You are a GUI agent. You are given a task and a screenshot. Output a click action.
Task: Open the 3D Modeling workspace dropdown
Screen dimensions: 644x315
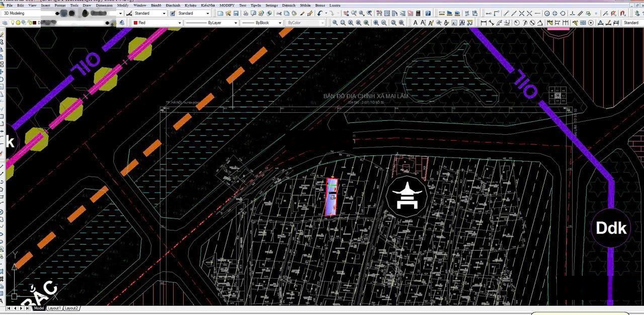119,13
